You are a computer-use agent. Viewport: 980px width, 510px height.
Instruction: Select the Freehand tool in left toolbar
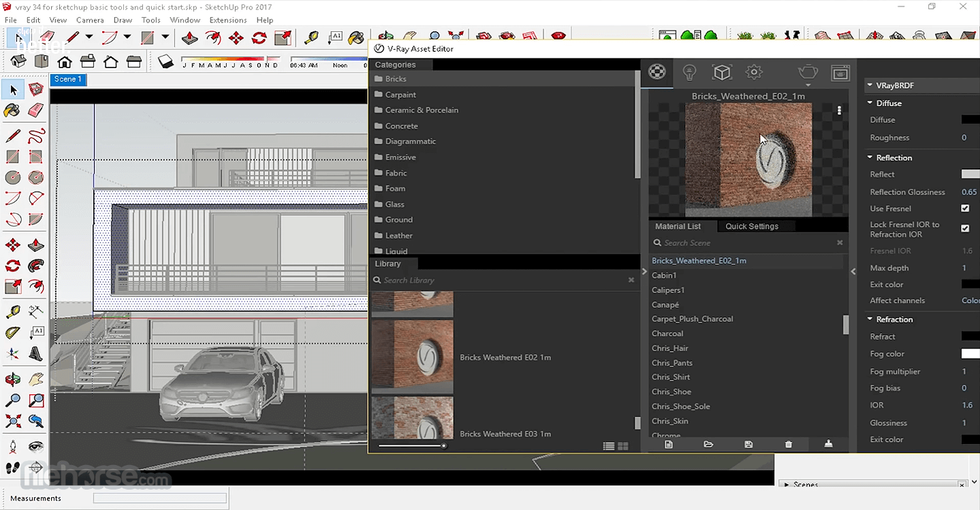pyautogui.click(x=36, y=136)
